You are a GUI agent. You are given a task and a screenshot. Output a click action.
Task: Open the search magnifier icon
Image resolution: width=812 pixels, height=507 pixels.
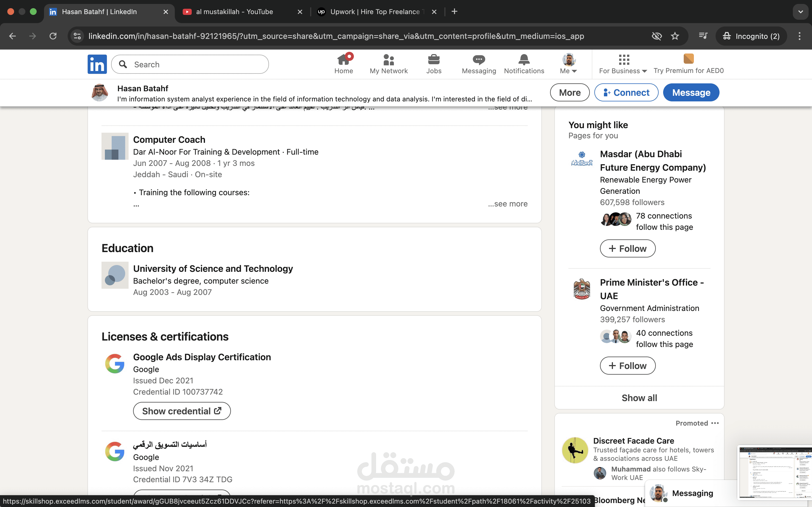123,64
